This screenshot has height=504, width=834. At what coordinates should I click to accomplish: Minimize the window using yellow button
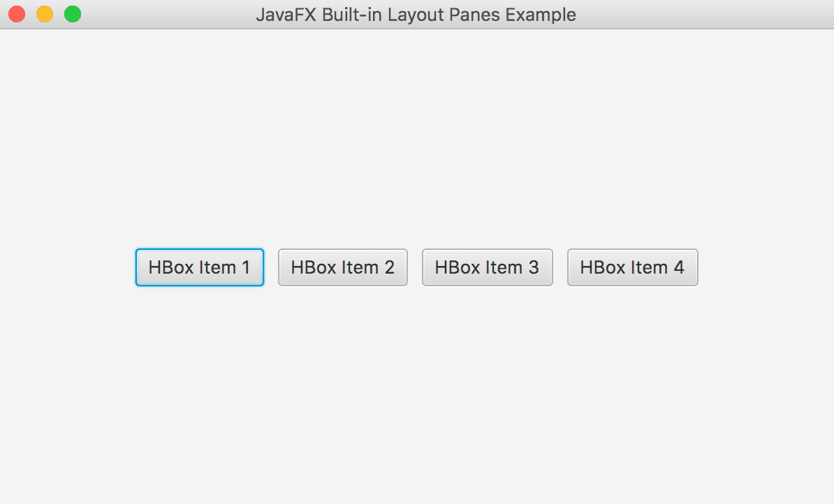click(45, 15)
